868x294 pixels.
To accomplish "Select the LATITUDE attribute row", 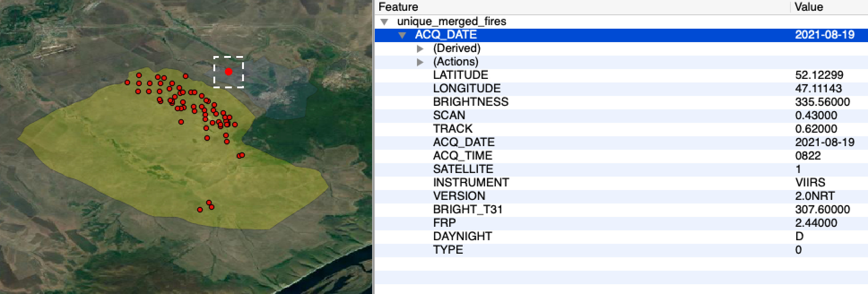I will tap(621, 75).
